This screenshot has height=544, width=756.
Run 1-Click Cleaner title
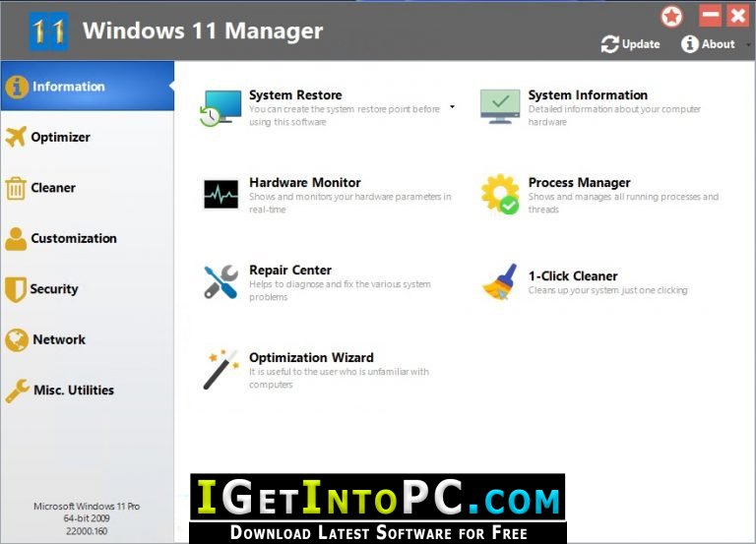coord(573,276)
